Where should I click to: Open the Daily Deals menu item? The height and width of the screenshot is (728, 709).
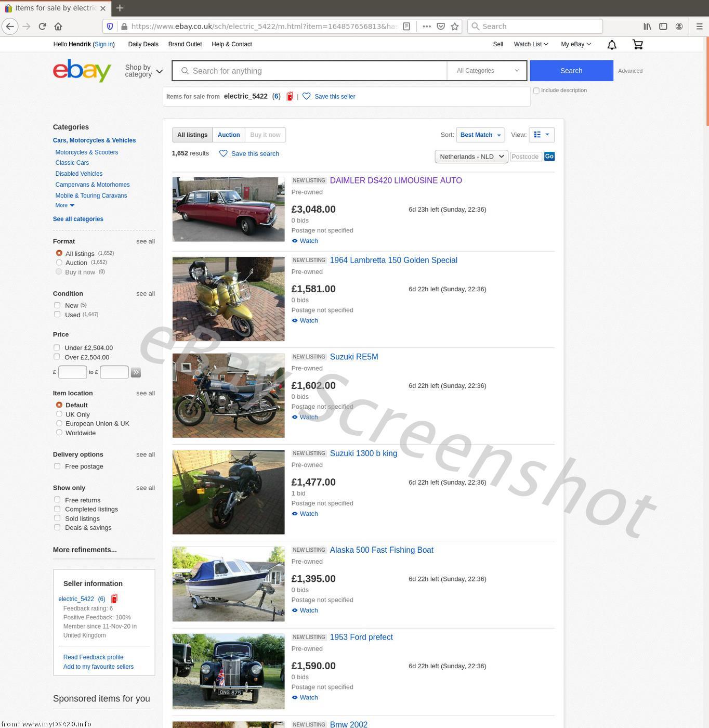pyautogui.click(x=143, y=44)
